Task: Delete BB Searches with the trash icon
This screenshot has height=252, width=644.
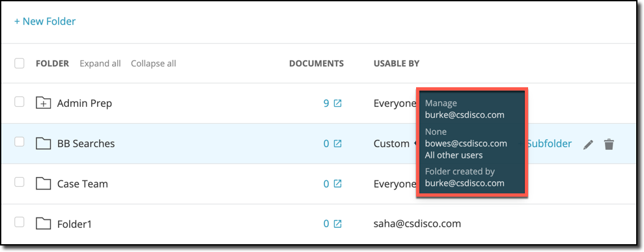Action: click(x=609, y=144)
